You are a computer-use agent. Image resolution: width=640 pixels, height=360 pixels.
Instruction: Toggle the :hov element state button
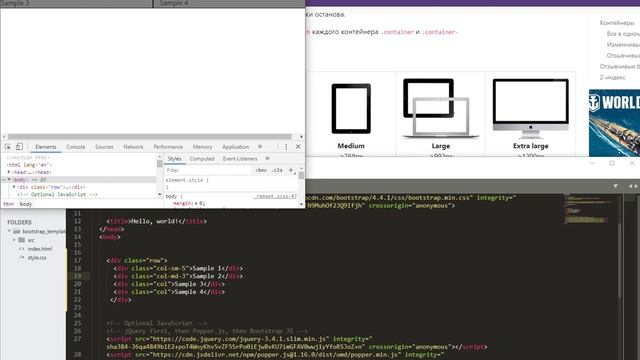click(x=261, y=170)
